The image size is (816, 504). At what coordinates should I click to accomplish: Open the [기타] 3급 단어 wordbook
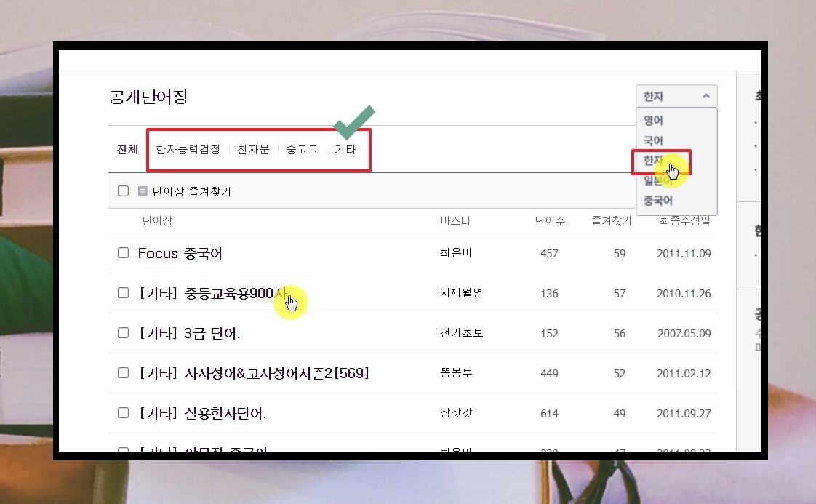[189, 333]
